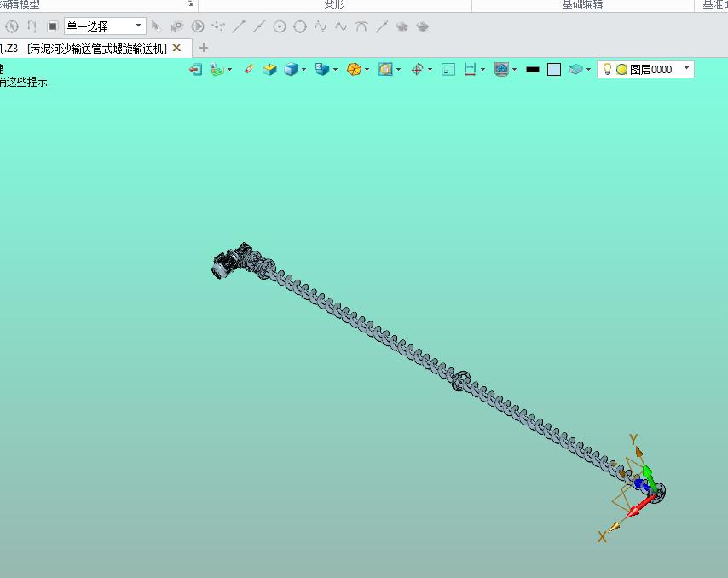Click the blue shaded cube display icon

point(291,70)
